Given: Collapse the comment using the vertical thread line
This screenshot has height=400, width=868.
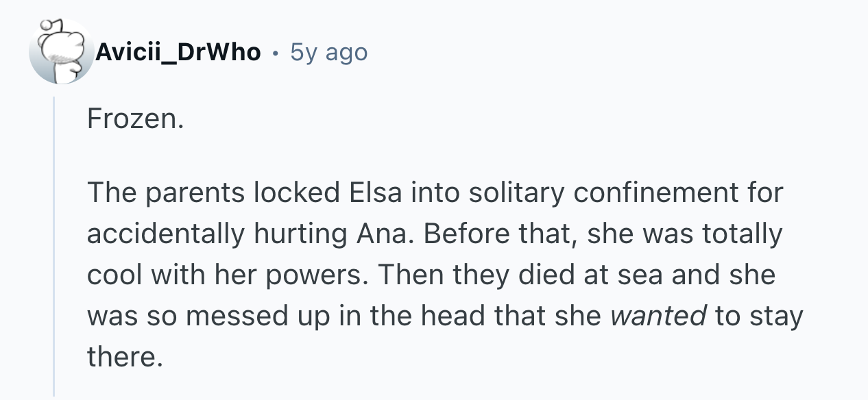Looking at the screenshot, I should pos(53,247).
